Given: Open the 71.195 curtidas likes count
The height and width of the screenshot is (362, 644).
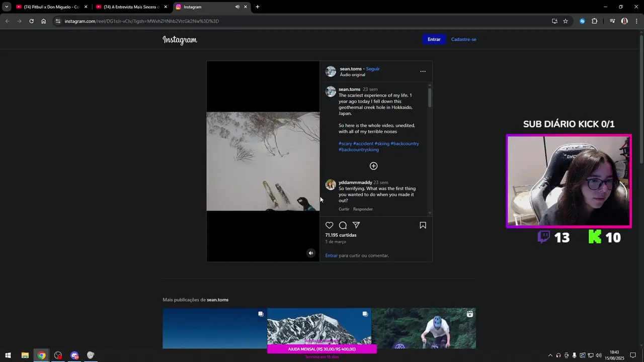Looking at the screenshot, I should pyautogui.click(x=341, y=235).
